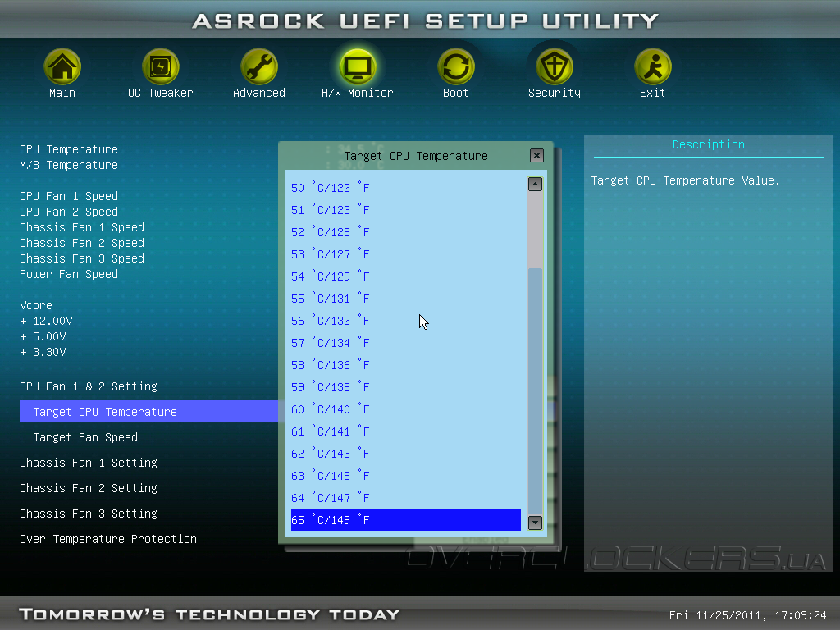The height and width of the screenshot is (630, 840).
Task: Open Over Temperature Protection setting
Action: pos(108,539)
